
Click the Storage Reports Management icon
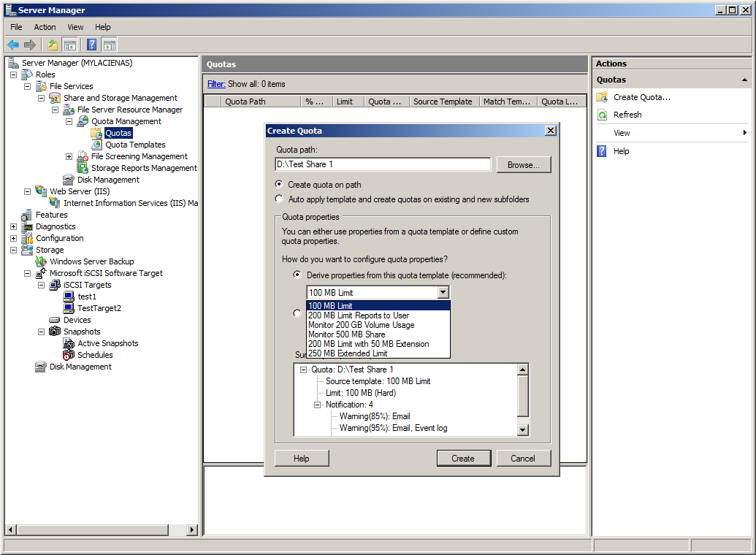[83, 168]
